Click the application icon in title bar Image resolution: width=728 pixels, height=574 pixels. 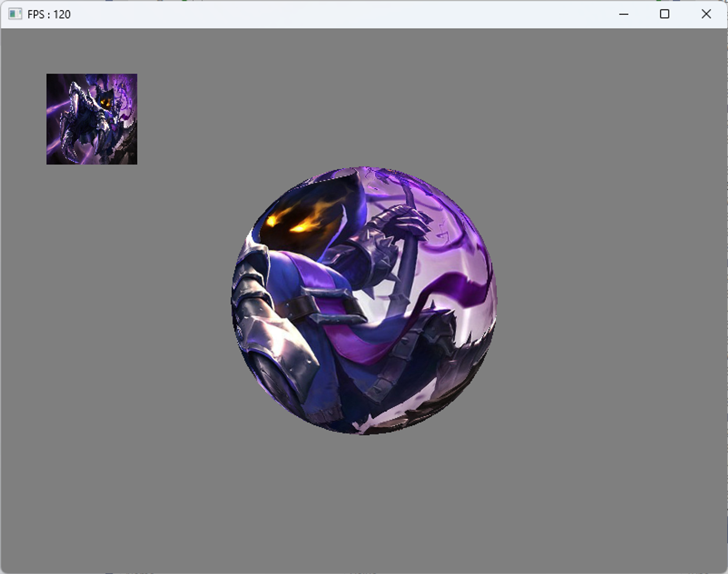tap(15, 14)
